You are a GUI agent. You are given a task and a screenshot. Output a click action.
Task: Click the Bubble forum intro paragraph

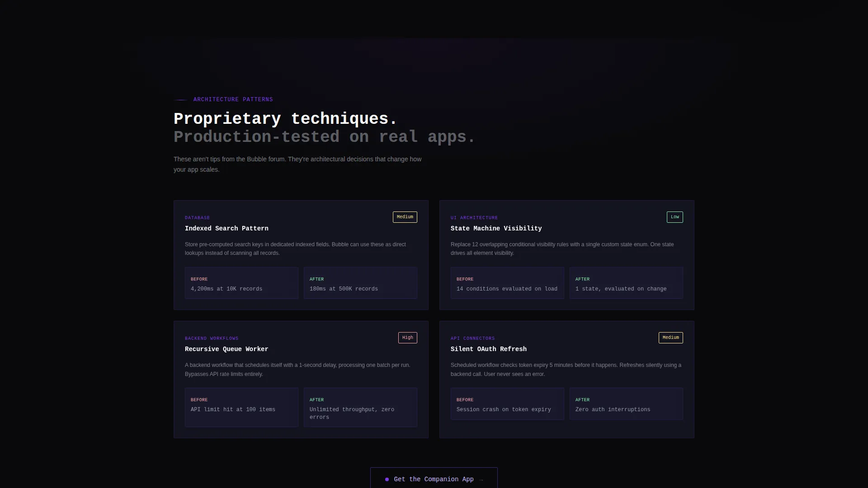[x=297, y=164]
